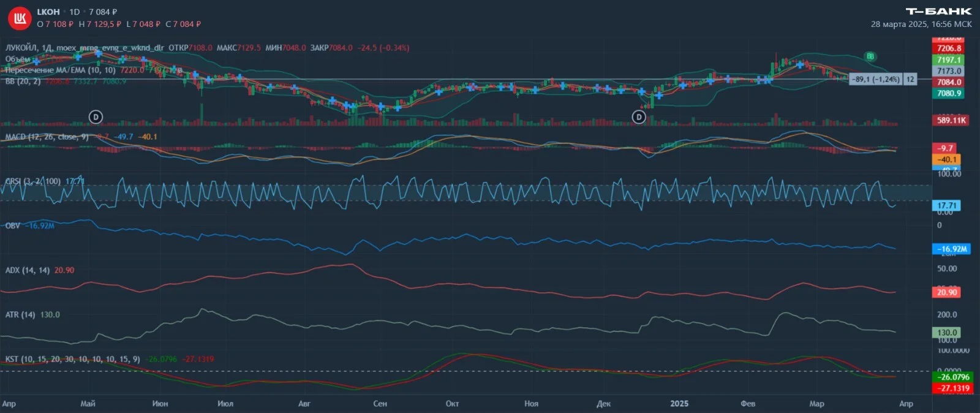Click the LKOH ticker name in header
980x413 pixels.
[x=48, y=12]
